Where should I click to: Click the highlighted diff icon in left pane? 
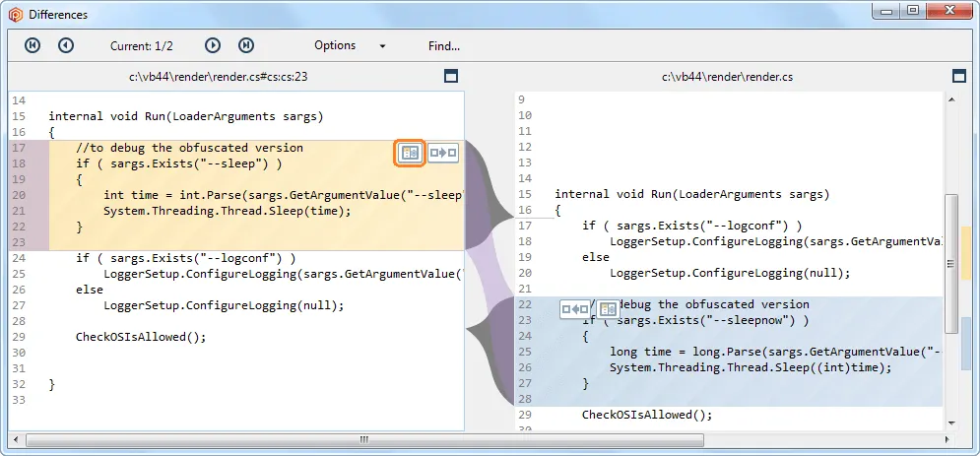[410, 153]
